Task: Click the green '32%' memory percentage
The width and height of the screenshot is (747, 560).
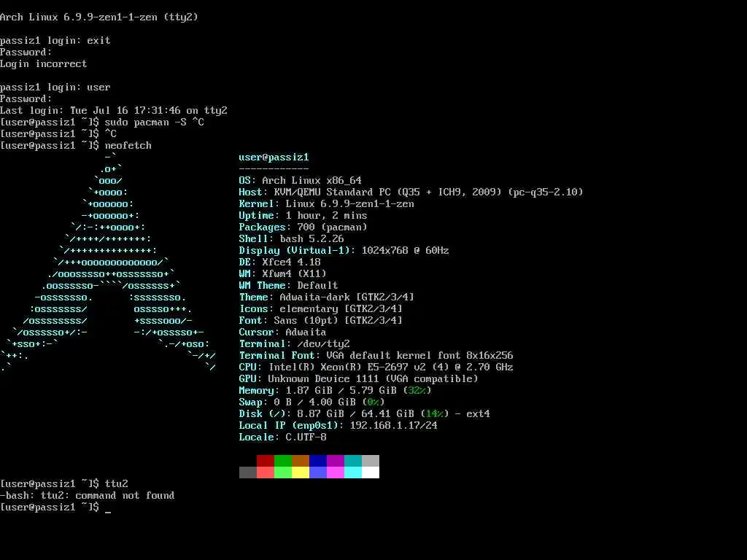Action: 417,391
